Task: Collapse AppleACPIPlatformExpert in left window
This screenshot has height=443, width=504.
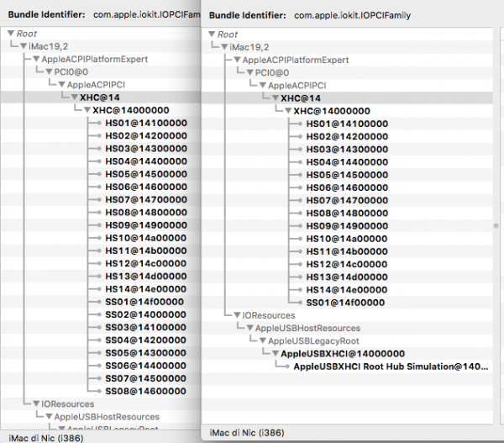Action: pos(36,59)
